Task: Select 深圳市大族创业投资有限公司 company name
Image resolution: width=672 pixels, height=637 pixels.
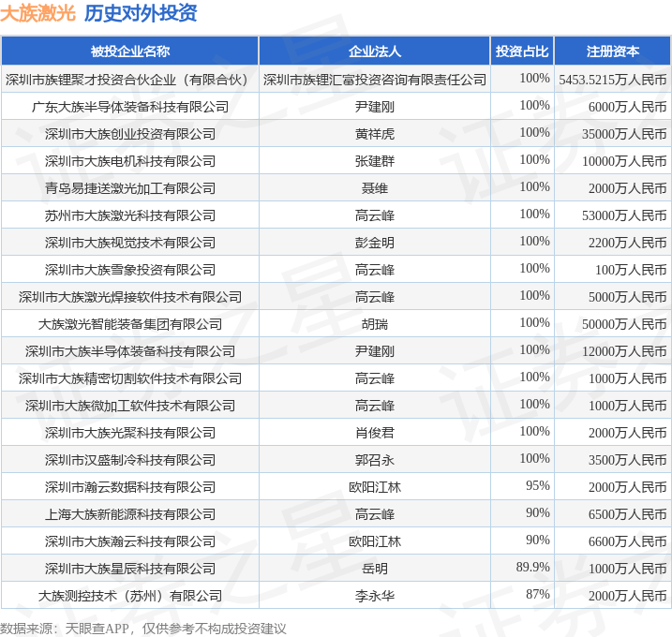Action: (x=130, y=134)
